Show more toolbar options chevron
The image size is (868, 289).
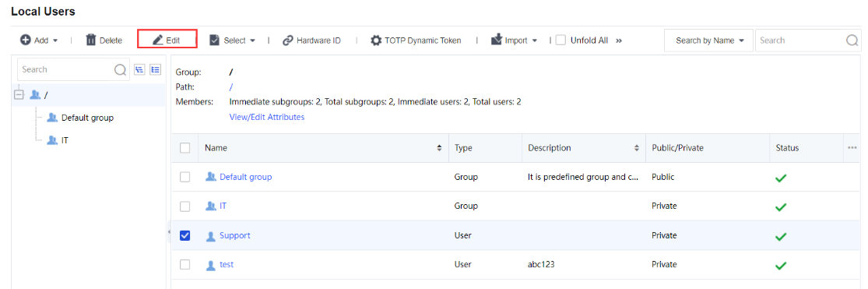coord(619,41)
